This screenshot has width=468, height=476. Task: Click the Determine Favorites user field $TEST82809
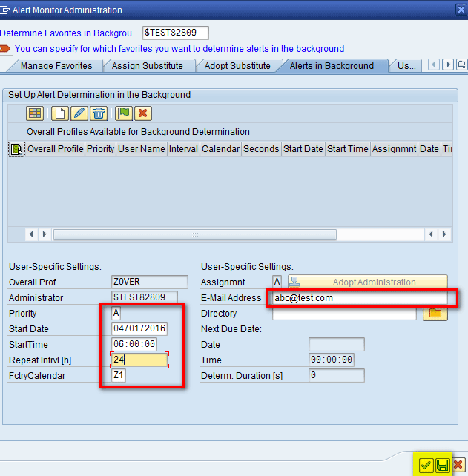click(x=176, y=33)
